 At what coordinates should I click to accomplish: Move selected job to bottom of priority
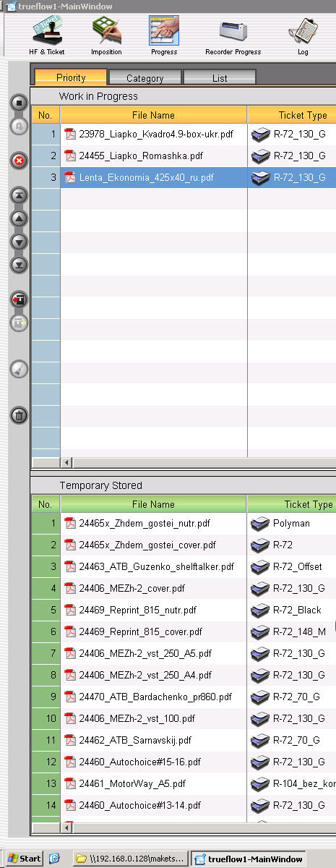coord(20,265)
